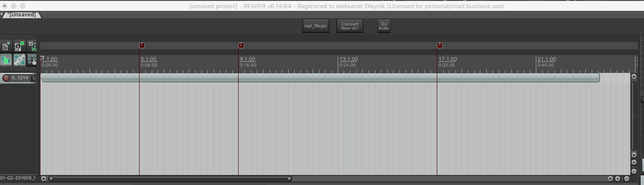Click the New Project toolbar icon
Screen dimensions: 644x185
tap(6, 46)
